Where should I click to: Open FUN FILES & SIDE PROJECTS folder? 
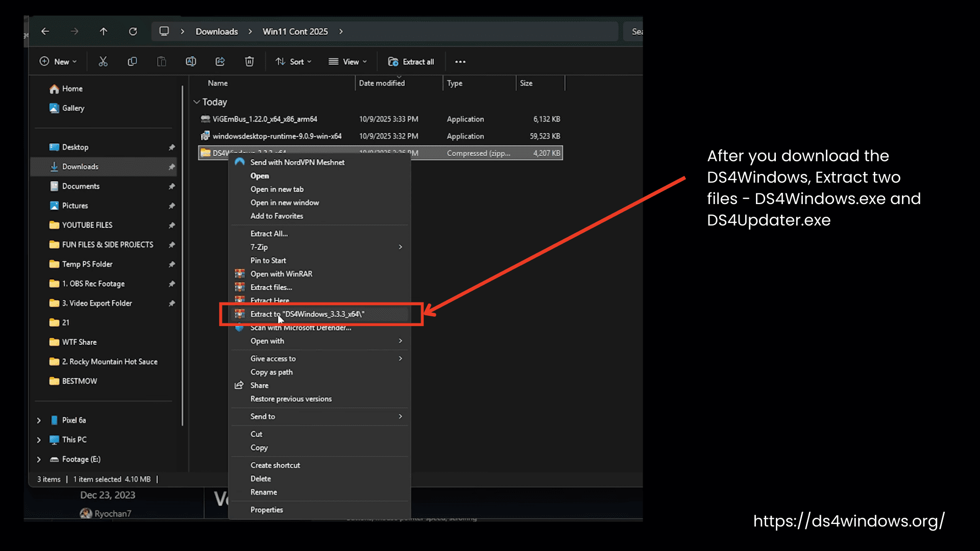101,245
